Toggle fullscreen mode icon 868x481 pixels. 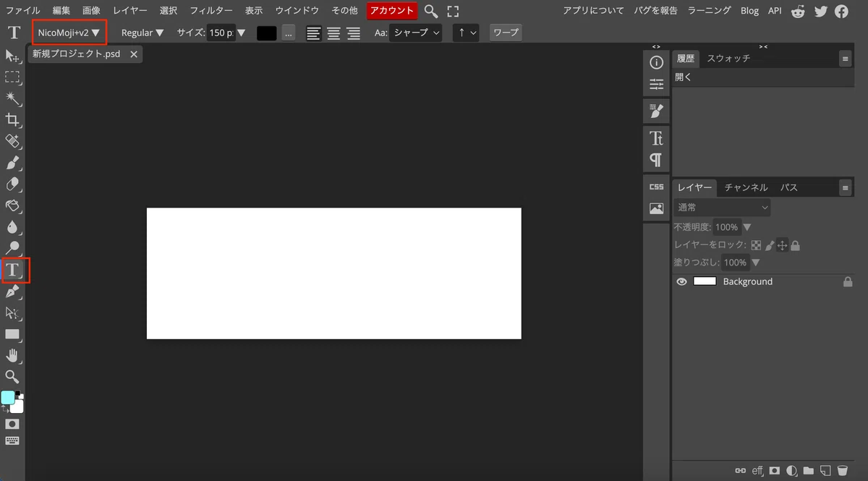(x=454, y=11)
